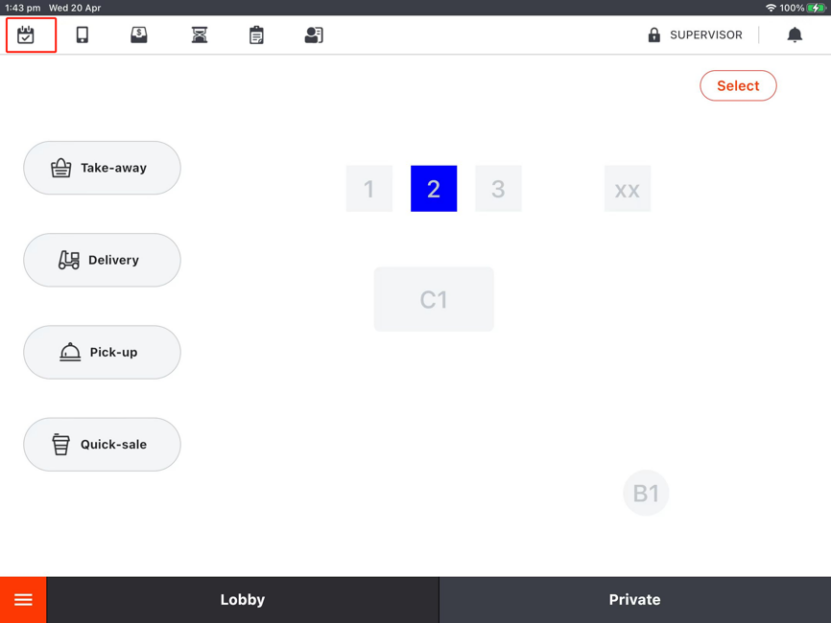Open the cash drawer icon

coord(139,35)
